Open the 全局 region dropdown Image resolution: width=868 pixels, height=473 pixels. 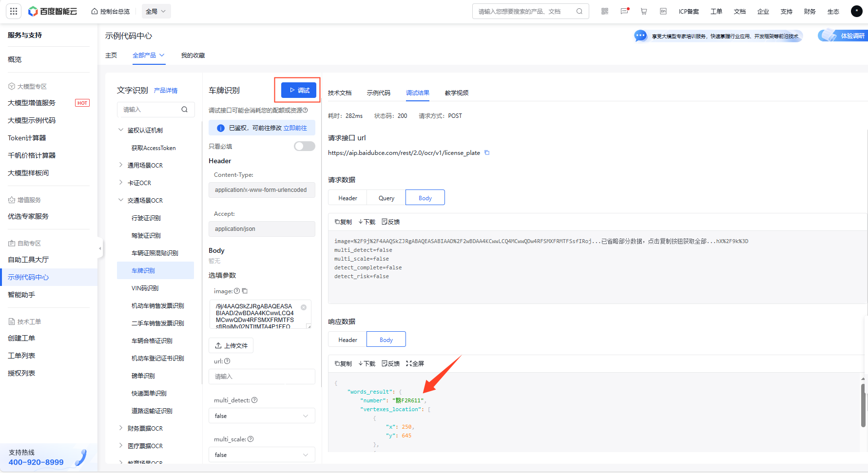[156, 11]
